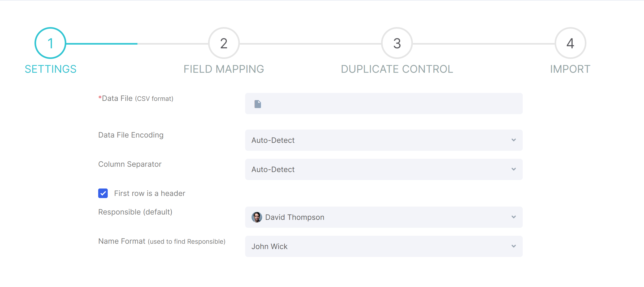Click the SETTINGS step label
Viewport: 644px width, 287px height.
(x=50, y=69)
